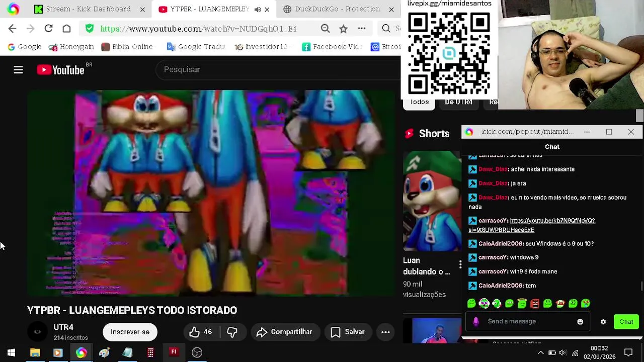The image size is (644, 362).
Task: Open the Facebook Video bookmark
Action: [x=332, y=47]
